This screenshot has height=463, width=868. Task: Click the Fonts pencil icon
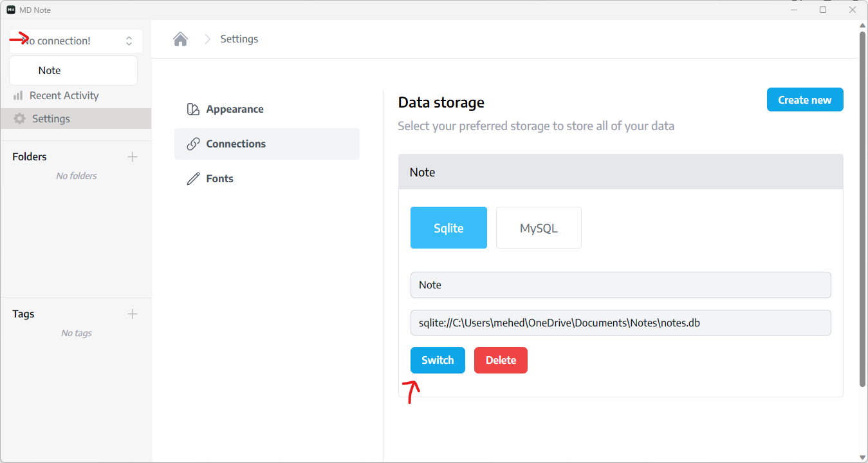[193, 178]
